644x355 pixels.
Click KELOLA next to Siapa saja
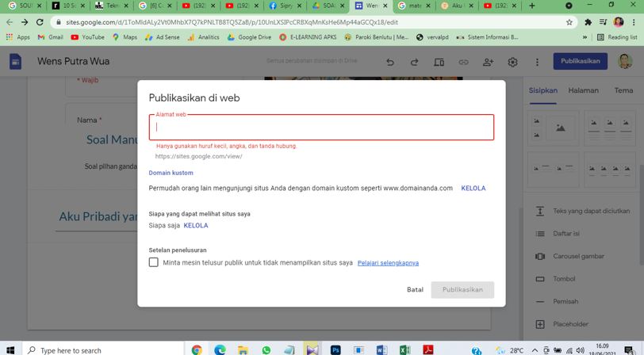point(196,226)
